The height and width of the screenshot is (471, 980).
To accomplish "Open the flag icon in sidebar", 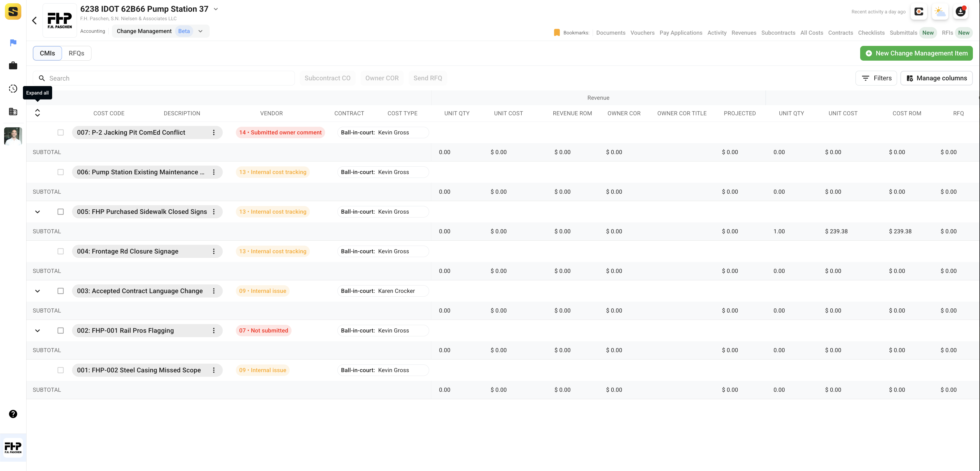I will pos(13,43).
